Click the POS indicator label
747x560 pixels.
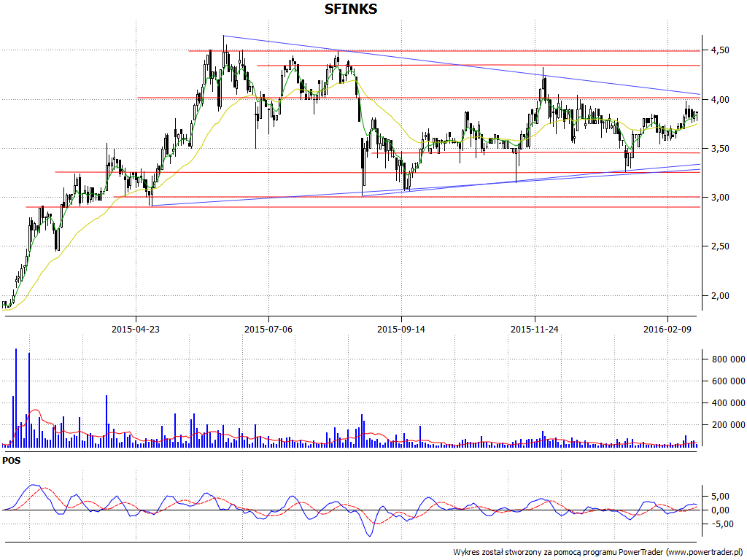click(12, 461)
